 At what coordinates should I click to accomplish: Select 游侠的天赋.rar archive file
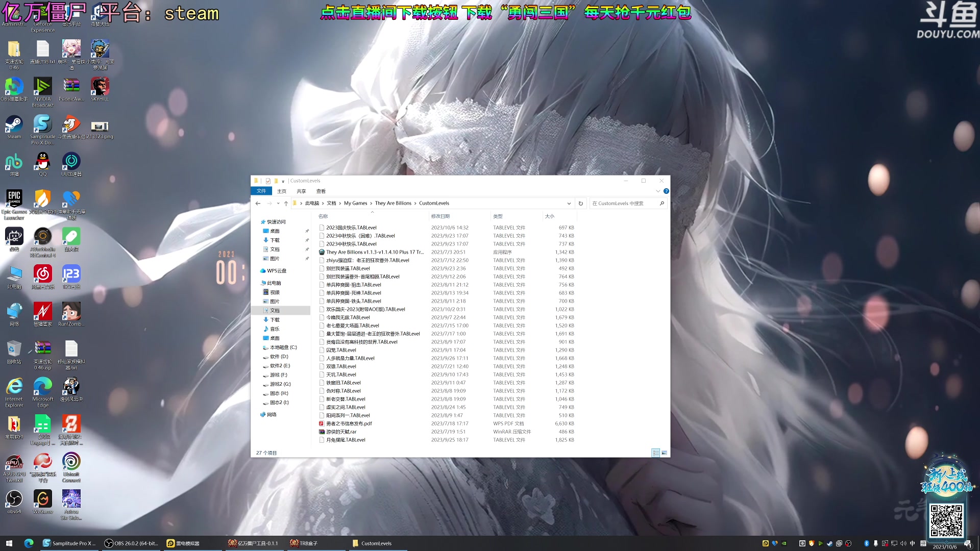[341, 432]
